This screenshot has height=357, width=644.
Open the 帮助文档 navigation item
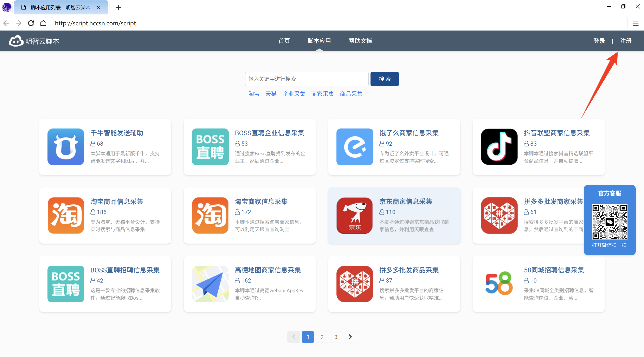tap(361, 41)
